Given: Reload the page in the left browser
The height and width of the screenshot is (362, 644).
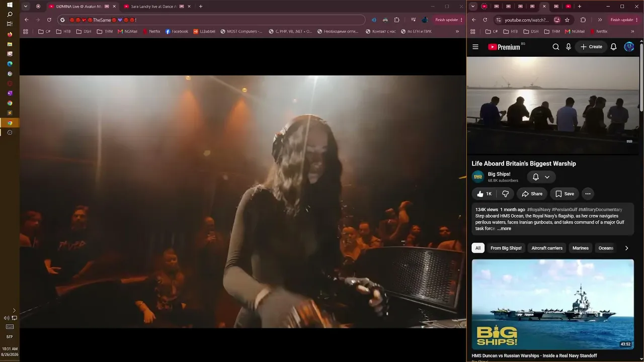Looking at the screenshot, I should coord(49,20).
